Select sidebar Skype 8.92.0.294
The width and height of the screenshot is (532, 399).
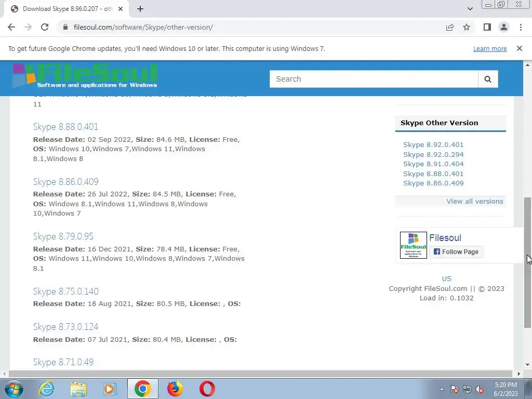coord(433,154)
